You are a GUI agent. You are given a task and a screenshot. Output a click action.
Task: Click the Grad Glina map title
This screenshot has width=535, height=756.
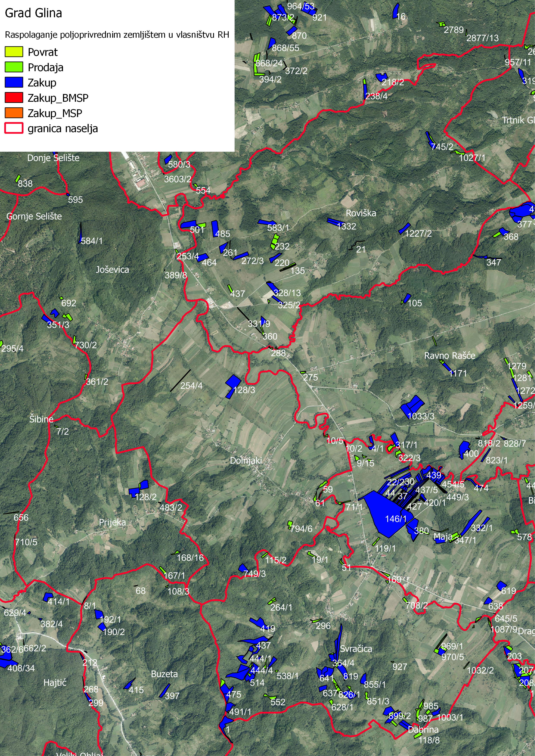click(x=33, y=13)
